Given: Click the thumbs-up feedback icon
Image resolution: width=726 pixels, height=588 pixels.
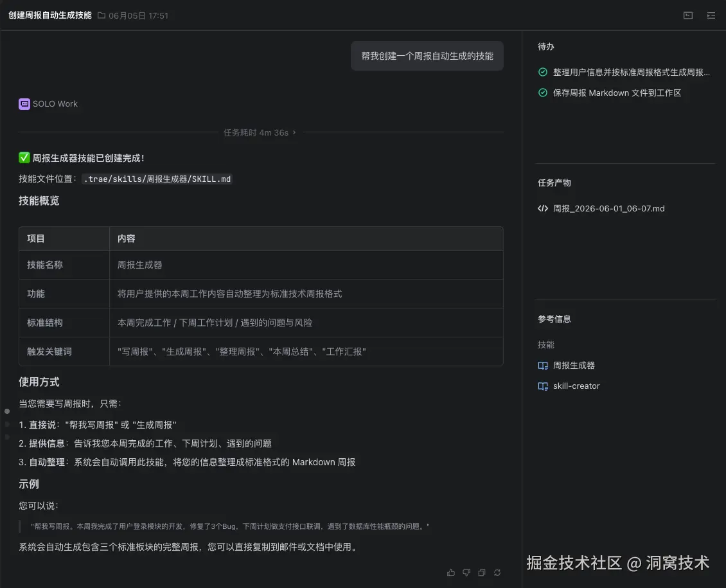Looking at the screenshot, I should click(x=450, y=573).
